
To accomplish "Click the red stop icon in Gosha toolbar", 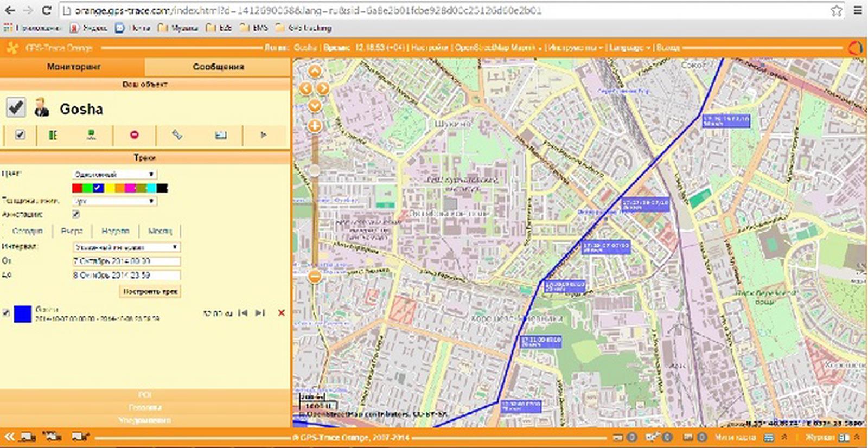I will point(135,135).
